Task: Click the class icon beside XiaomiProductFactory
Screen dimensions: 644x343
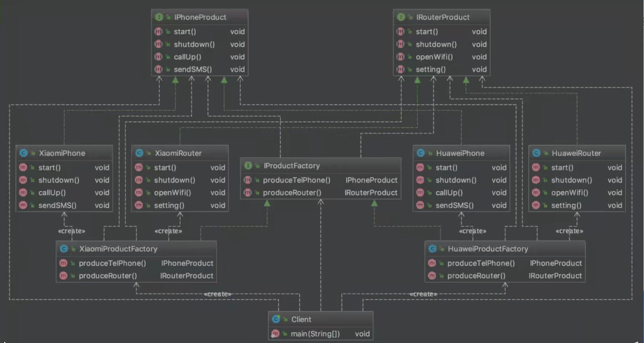Action: pos(64,249)
